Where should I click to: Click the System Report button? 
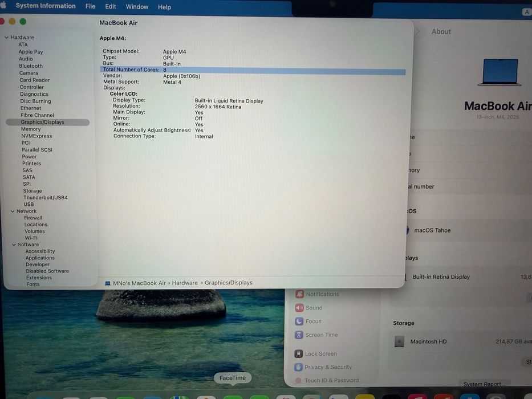pos(484,384)
